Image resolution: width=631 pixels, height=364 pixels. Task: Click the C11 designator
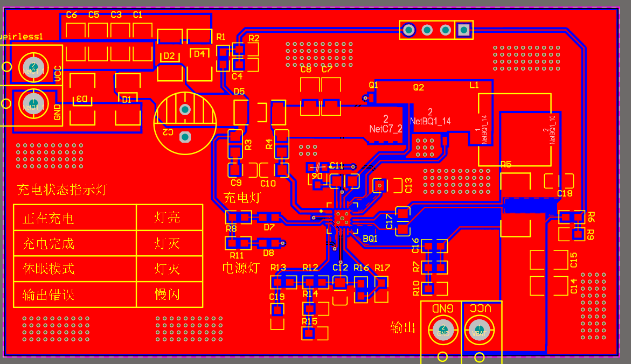pos(336,165)
